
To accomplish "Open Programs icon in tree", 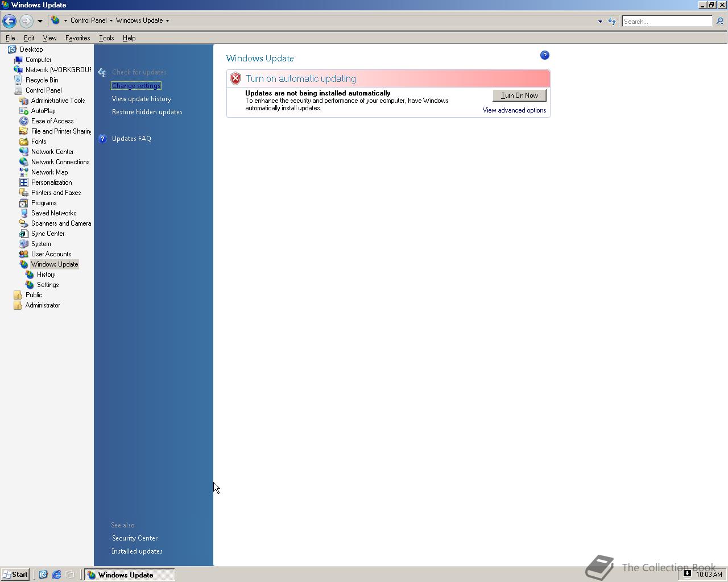I will 23,203.
